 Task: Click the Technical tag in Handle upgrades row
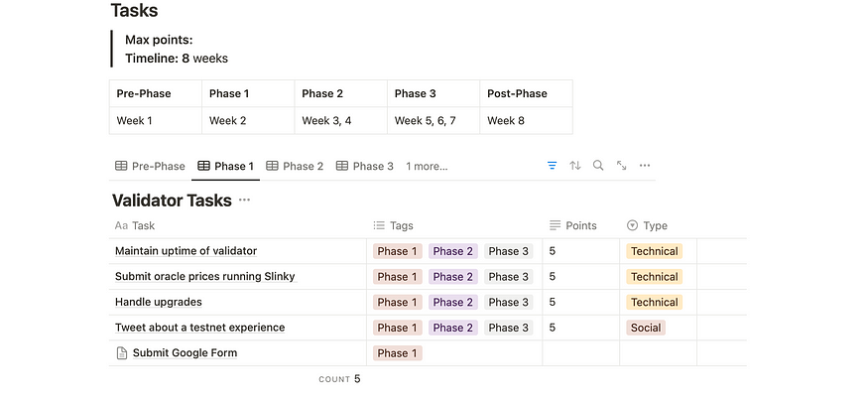tap(655, 302)
